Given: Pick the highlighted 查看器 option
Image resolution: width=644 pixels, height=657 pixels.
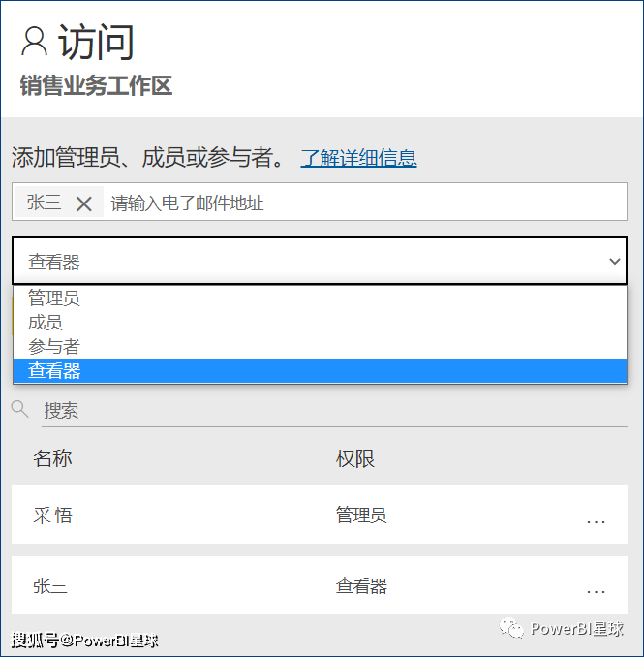Looking at the screenshot, I should pyautogui.click(x=320, y=371).
